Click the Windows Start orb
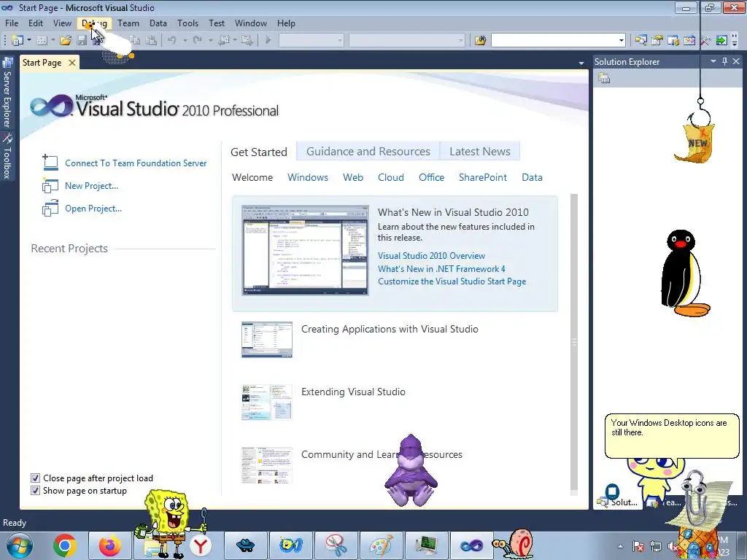 click(19, 545)
